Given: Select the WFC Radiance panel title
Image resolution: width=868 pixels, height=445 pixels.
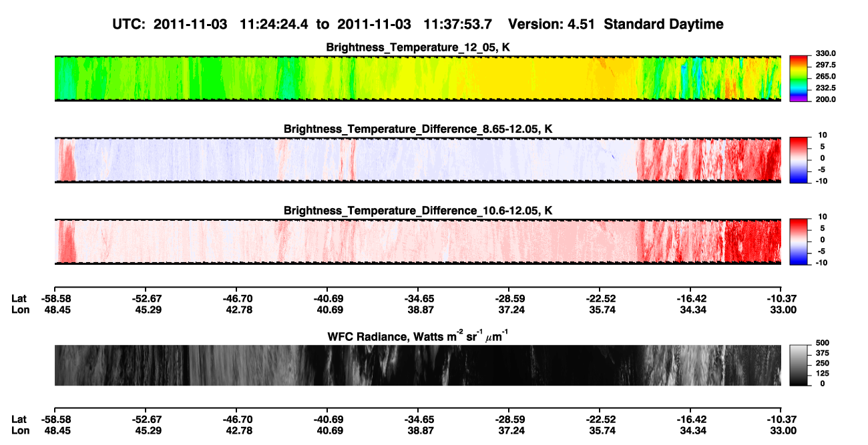Looking at the screenshot, I should (x=418, y=336).
